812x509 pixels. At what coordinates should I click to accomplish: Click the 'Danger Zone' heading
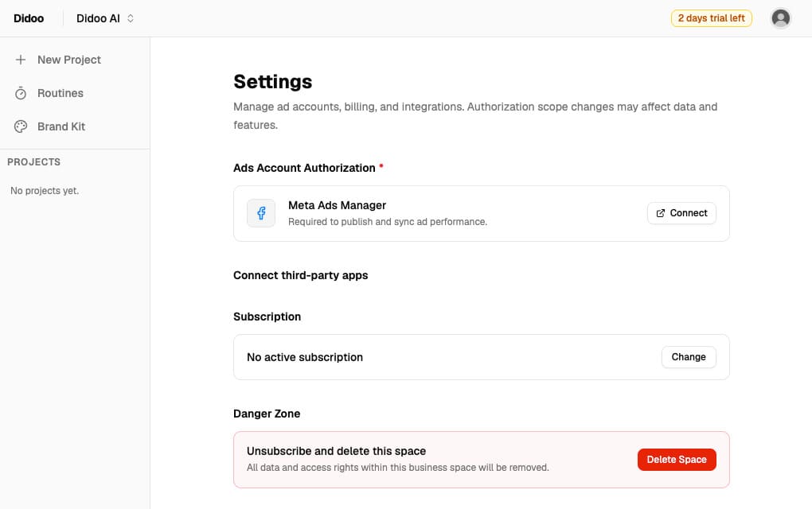coord(267,414)
